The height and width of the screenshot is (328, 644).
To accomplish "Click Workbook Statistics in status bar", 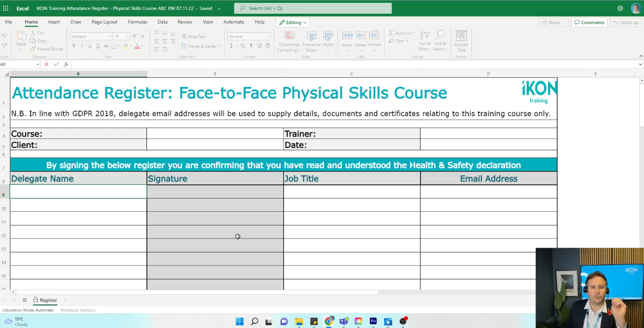I will point(77,310).
